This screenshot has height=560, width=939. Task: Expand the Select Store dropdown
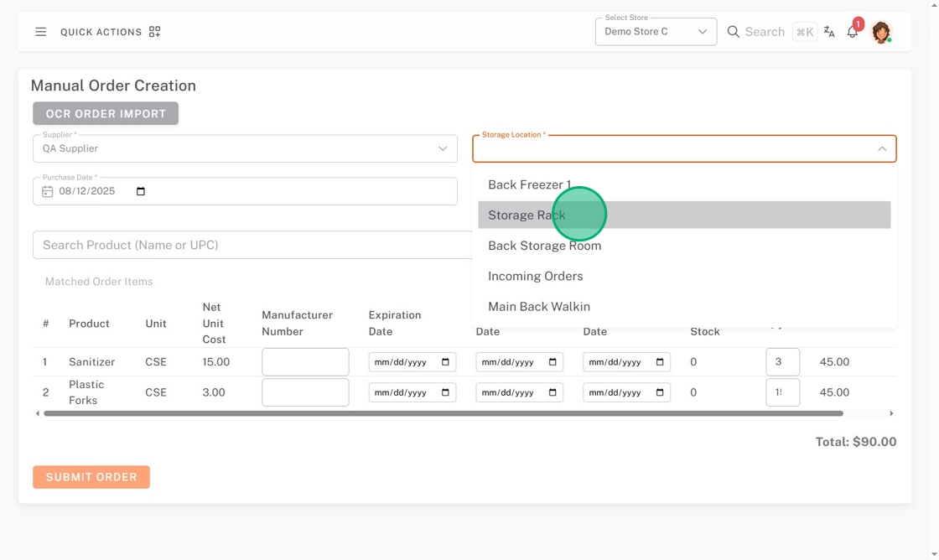click(656, 32)
